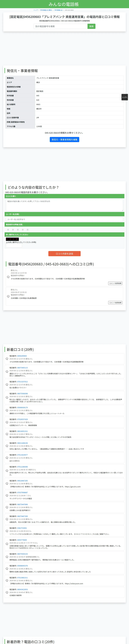The height and width of the screenshot is (644, 129).
Task: Open phone number link 07037998687
Action: click(23, 493)
